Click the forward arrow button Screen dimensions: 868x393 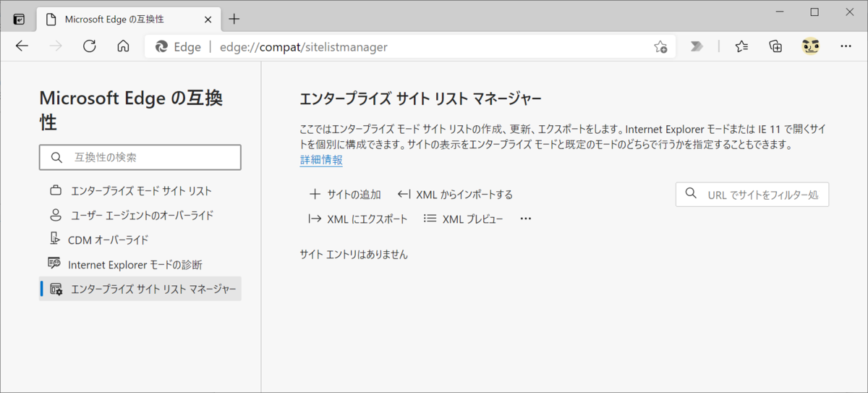(x=56, y=46)
